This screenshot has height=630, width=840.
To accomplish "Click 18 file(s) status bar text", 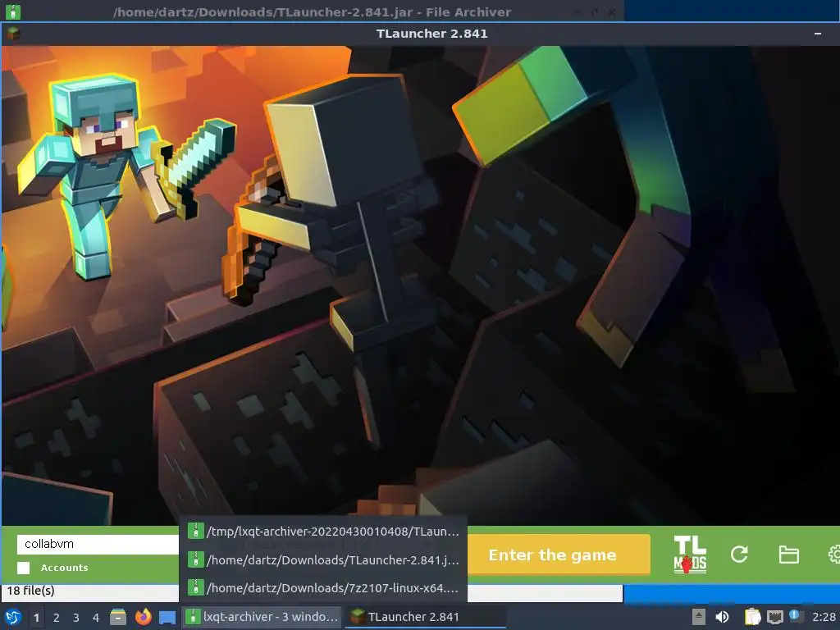I will tap(30, 591).
